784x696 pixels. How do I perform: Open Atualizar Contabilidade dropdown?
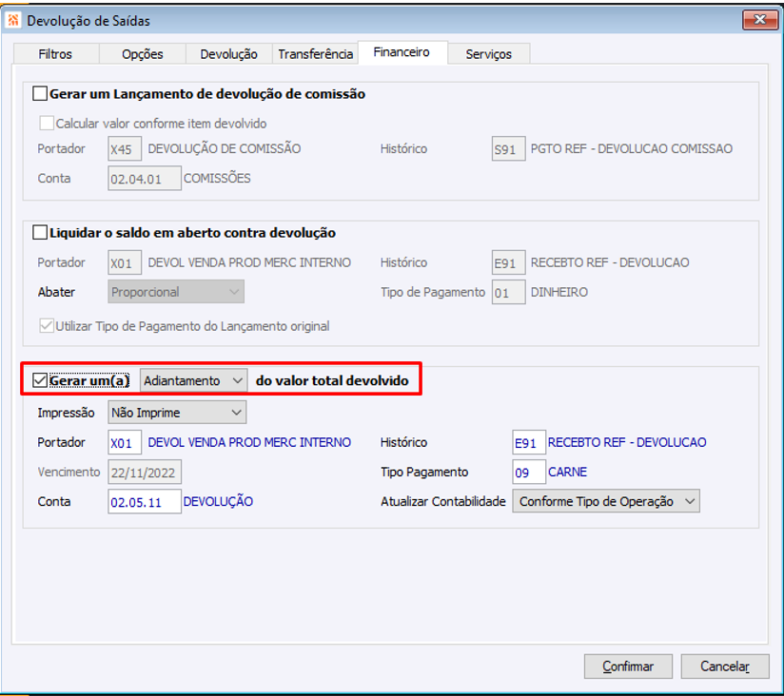pyautogui.click(x=606, y=501)
